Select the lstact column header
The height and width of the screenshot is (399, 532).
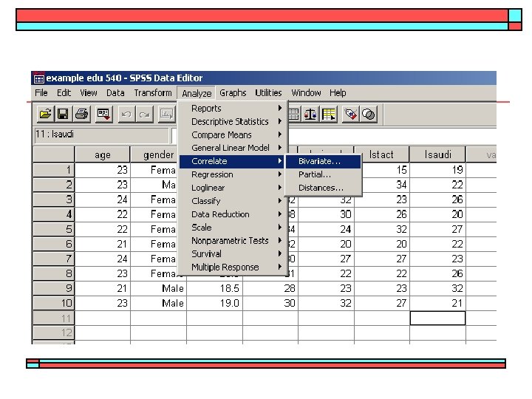(382, 154)
